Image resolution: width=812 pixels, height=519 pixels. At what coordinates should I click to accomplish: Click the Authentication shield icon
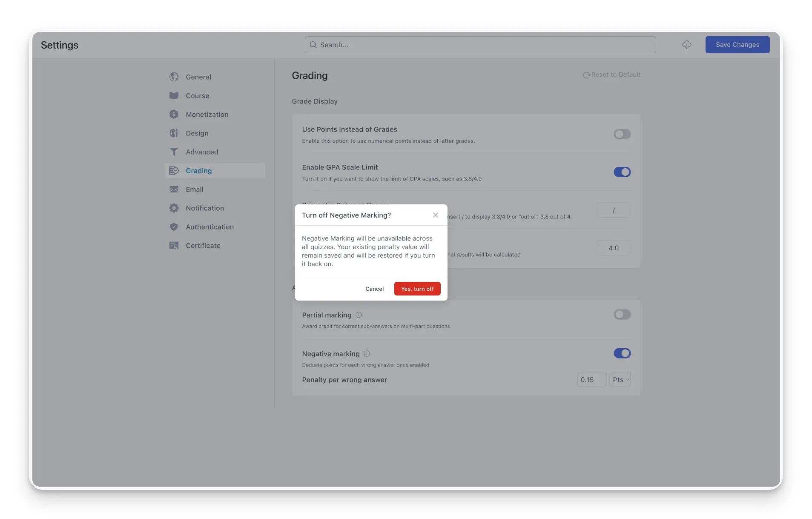click(174, 227)
